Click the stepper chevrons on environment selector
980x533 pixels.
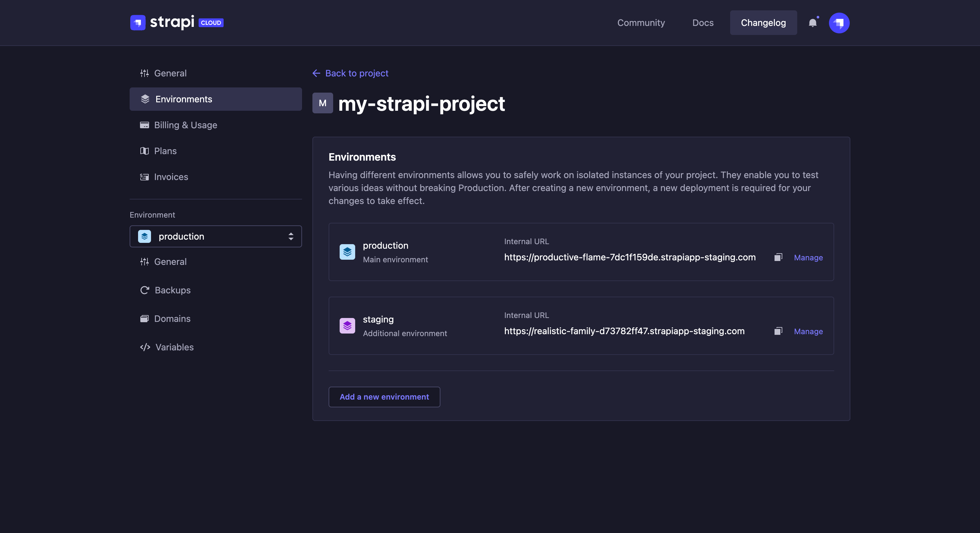point(290,236)
